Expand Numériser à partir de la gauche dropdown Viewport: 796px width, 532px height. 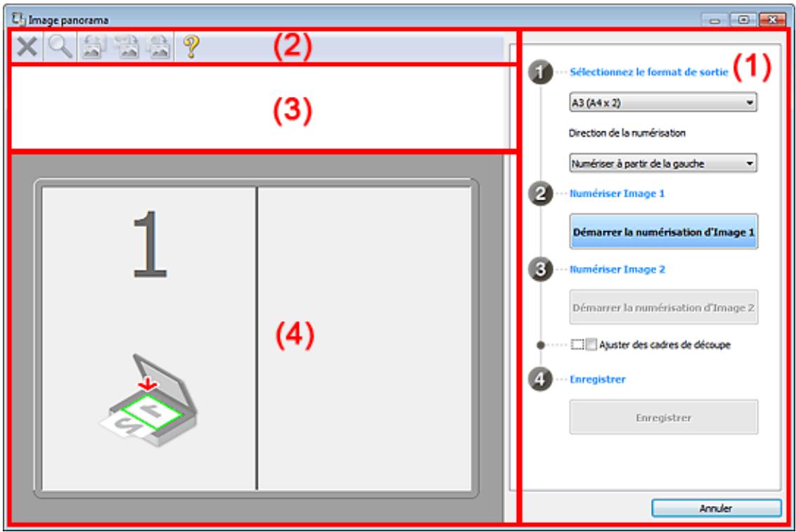click(663, 163)
